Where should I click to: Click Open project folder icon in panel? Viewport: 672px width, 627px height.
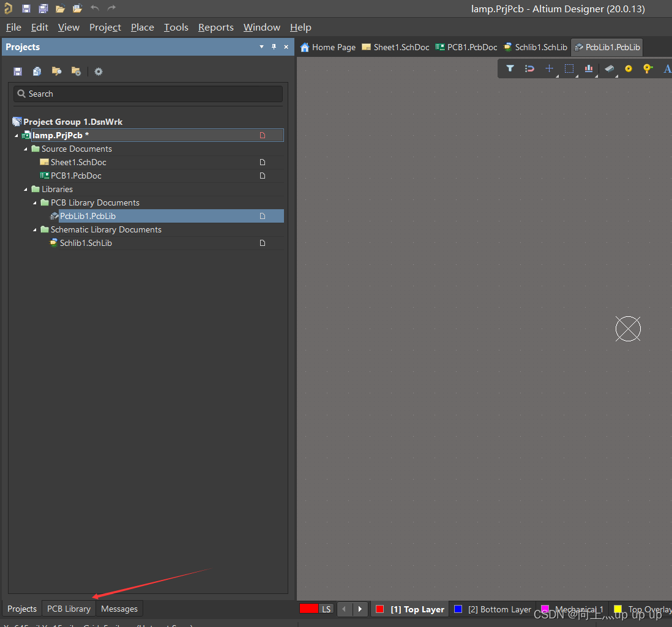click(56, 71)
